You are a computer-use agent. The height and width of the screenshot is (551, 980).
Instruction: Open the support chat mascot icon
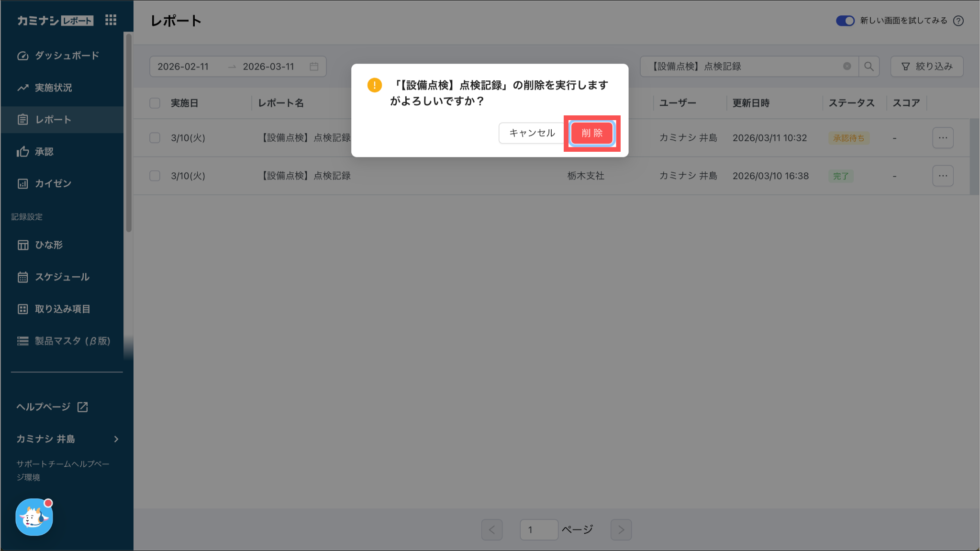pyautogui.click(x=34, y=517)
